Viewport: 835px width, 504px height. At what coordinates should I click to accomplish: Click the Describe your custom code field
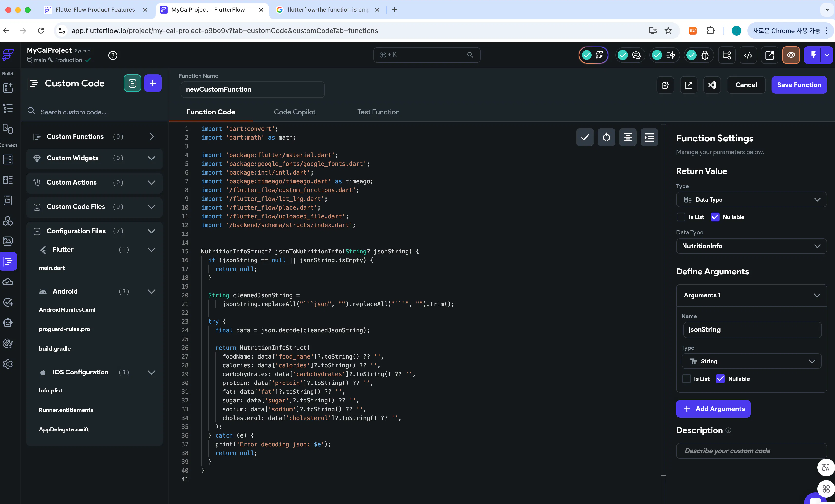coord(751,451)
